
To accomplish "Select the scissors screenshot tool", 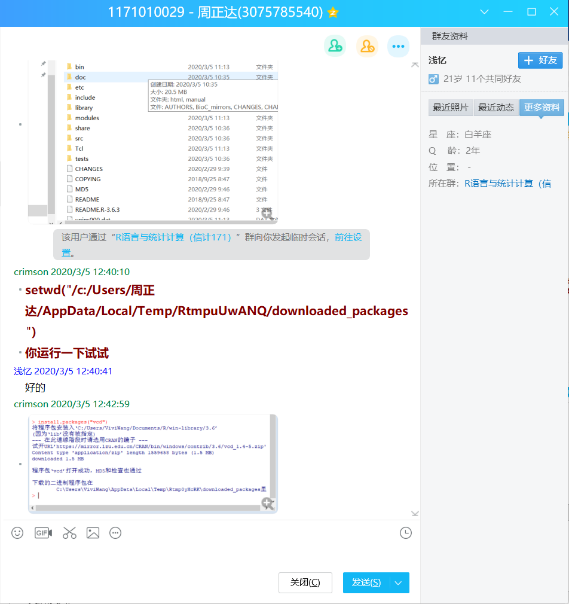I will tap(69, 533).
